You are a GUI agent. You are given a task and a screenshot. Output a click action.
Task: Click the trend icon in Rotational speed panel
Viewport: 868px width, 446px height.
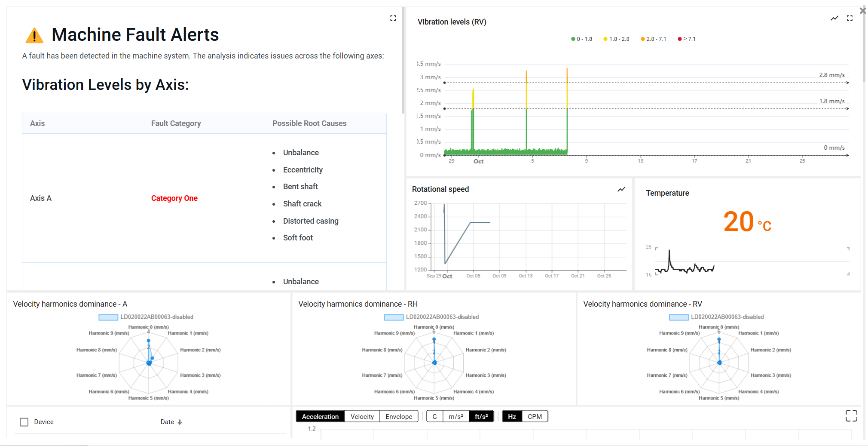pos(621,189)
